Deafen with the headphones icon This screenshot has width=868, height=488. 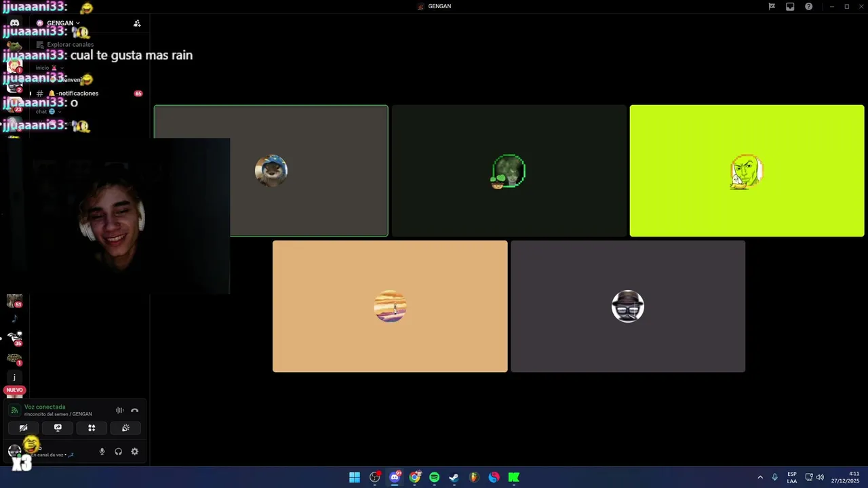(x=119, y=451)
